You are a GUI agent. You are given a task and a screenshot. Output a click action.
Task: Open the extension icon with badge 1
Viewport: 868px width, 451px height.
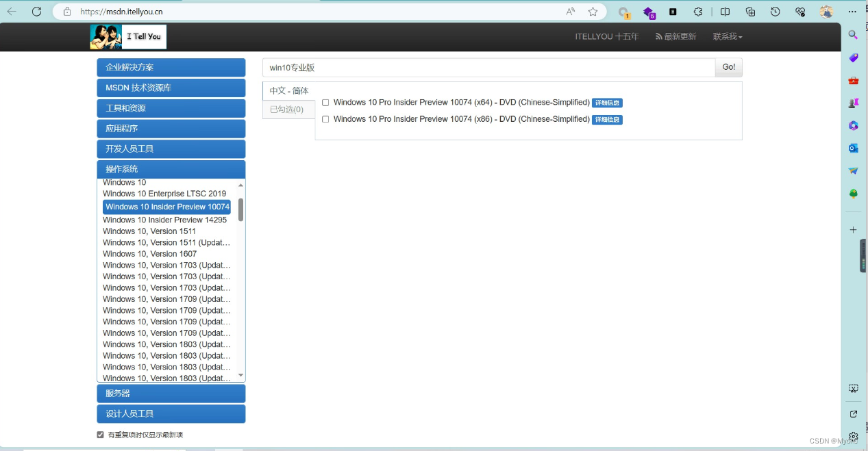[623, 12]
